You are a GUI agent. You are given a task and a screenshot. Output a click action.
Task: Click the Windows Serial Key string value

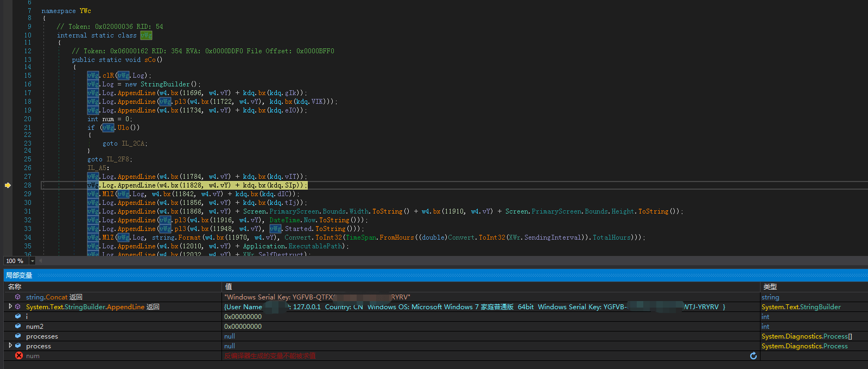point(318,297)
